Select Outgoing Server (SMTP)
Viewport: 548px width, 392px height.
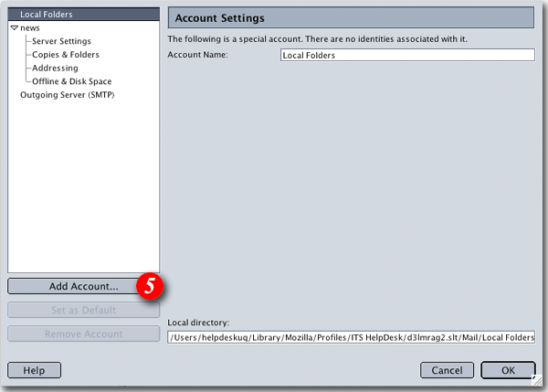pos(67,94)
